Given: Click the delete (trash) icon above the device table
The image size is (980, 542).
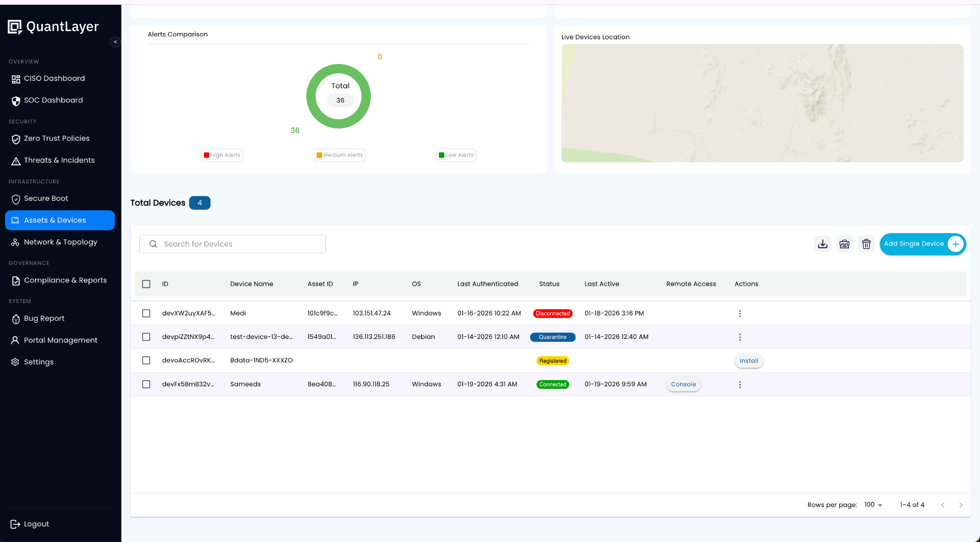Looking at the screenshot, I should coord(866,244).
